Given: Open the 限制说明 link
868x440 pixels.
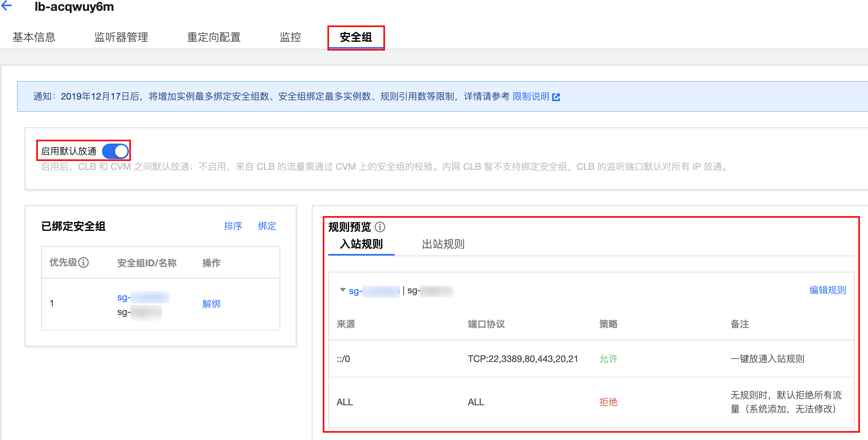Looking at the screenshot, I should coord(531,96).
